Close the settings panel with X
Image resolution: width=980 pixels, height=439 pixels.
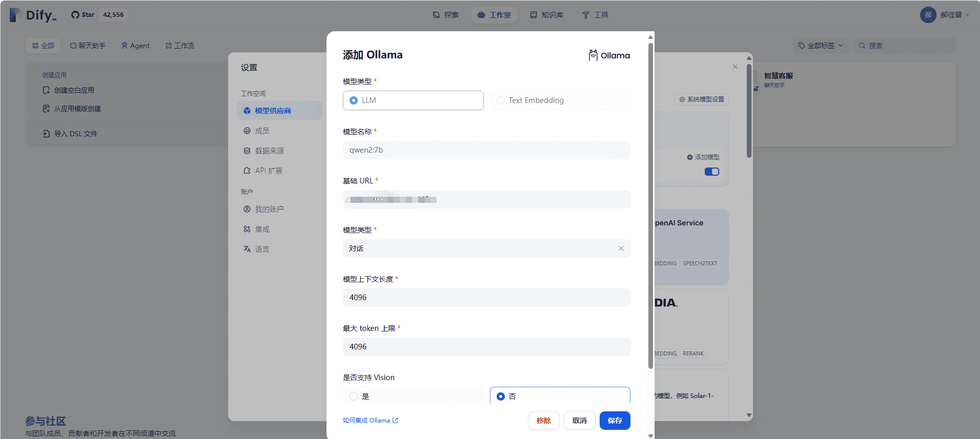[735, 67]
